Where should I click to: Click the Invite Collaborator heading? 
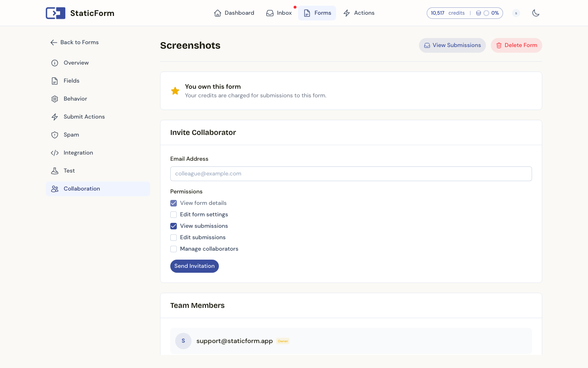coord(203,132)
